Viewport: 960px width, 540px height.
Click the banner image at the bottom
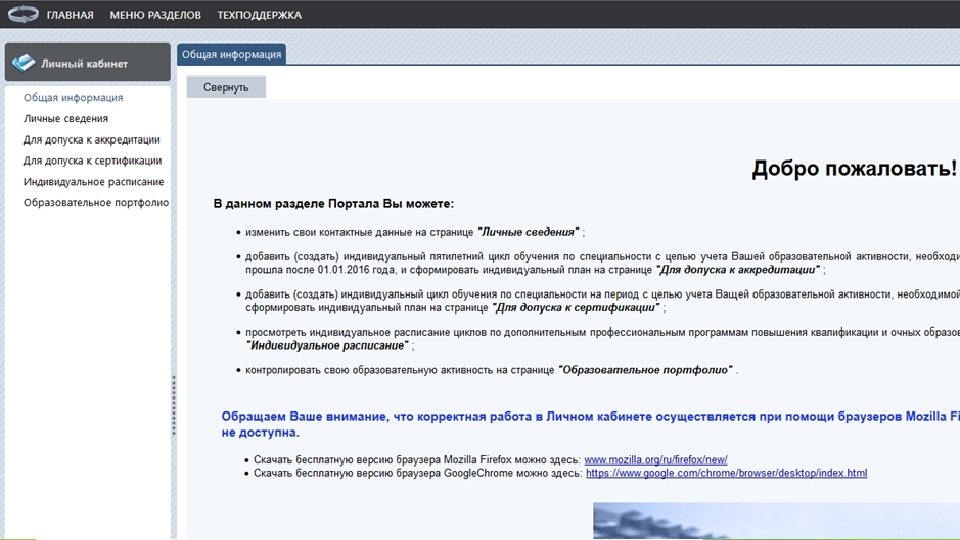click(x=776, y=520)
